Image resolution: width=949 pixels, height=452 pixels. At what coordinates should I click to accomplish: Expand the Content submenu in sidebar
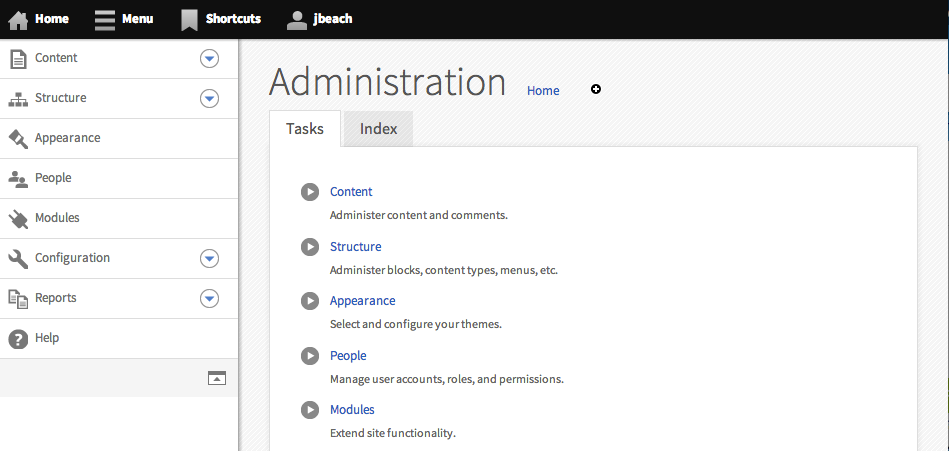[209, 59]
